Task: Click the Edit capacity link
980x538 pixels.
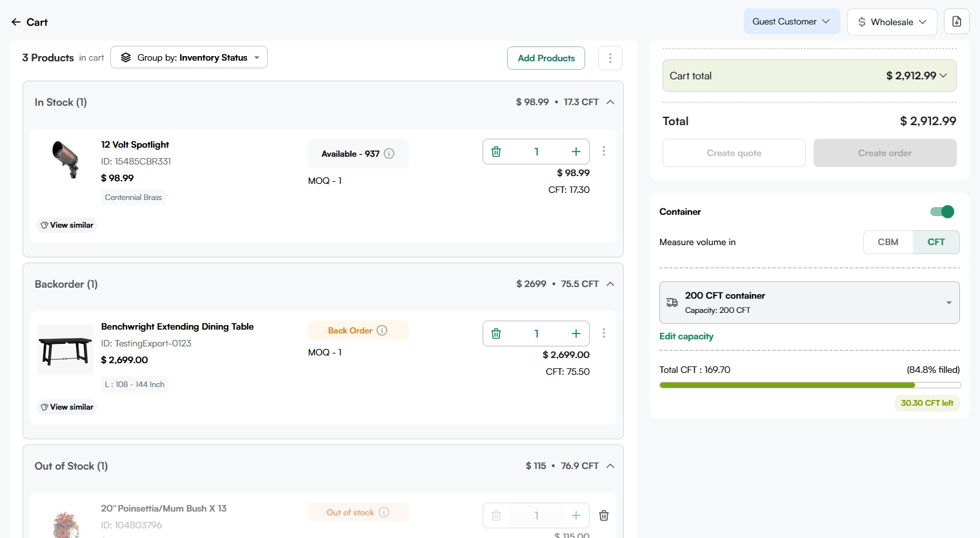Action: [686, 336]
